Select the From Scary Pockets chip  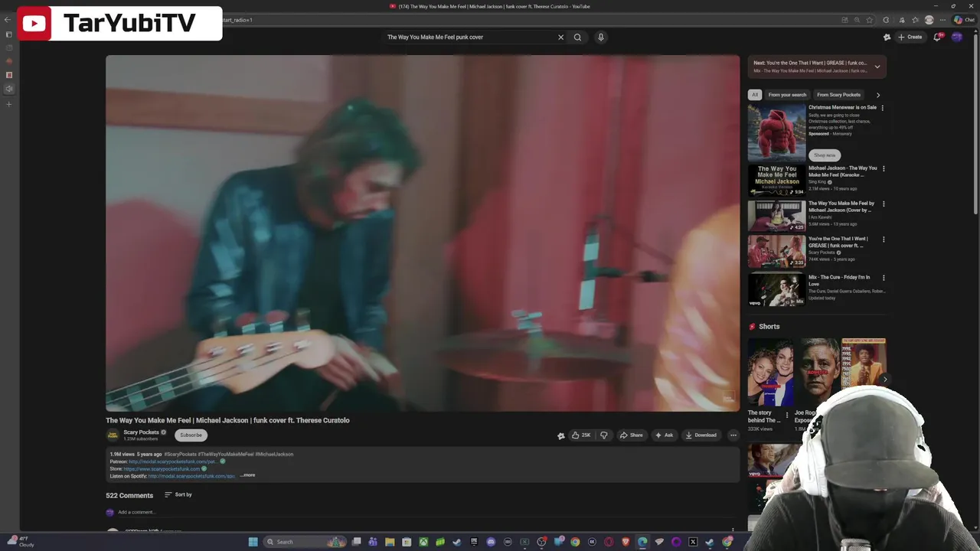tap(838, 95)
